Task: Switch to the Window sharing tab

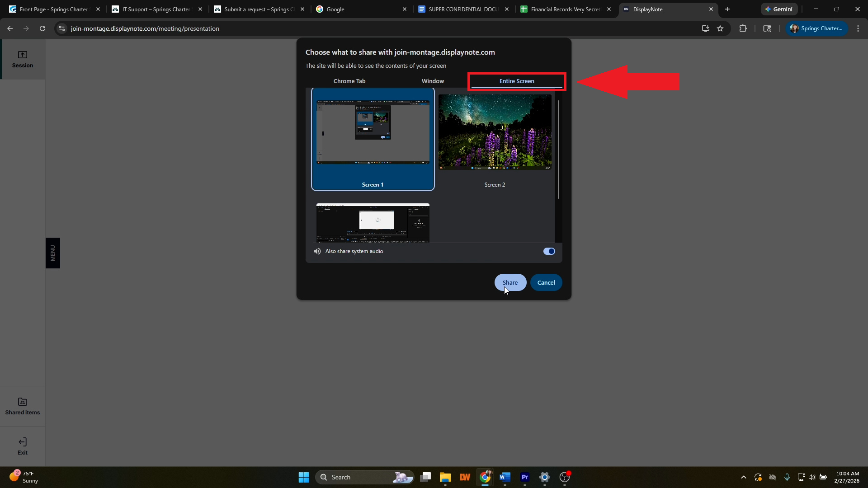Action: [433, 81]
